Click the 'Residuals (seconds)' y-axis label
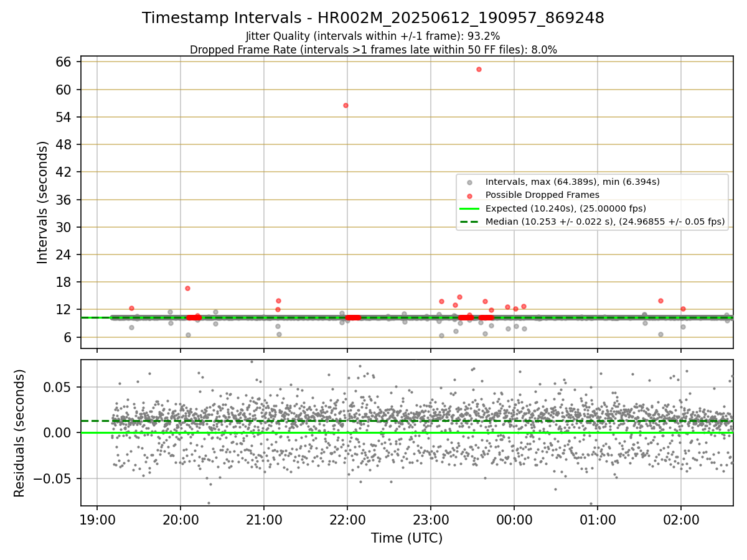 pos(19,432)
